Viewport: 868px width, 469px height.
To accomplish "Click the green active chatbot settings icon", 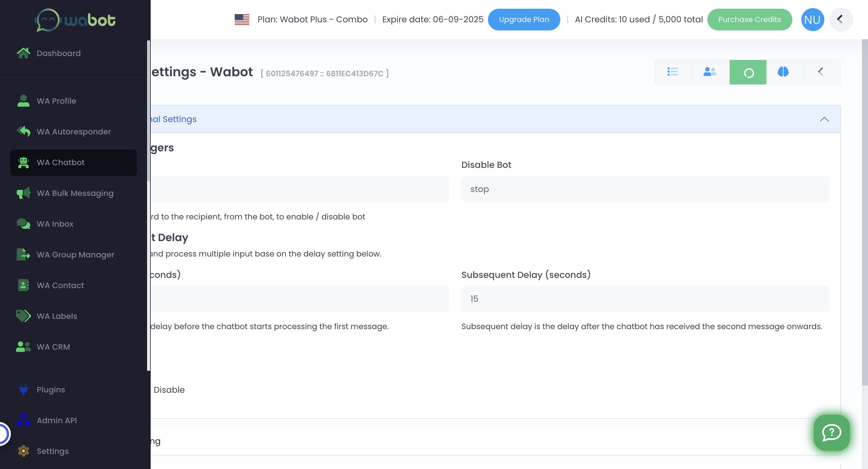I will click(x=748, y=72).
